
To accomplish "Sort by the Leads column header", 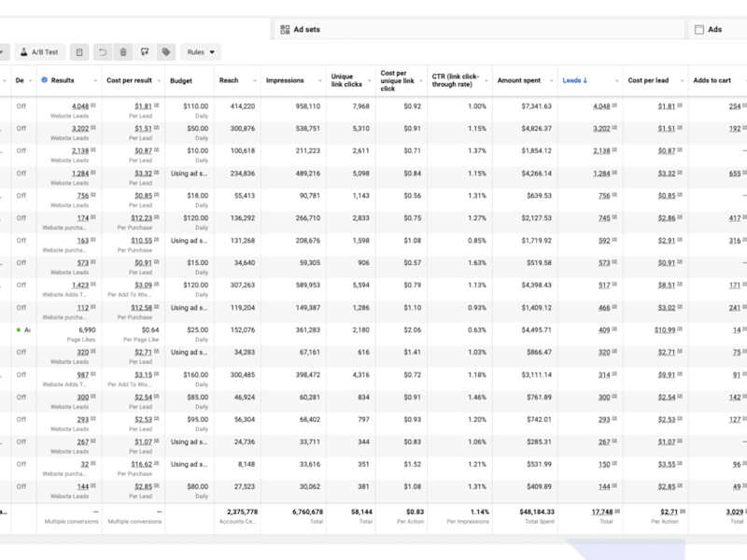I will [x=574, y=80].
